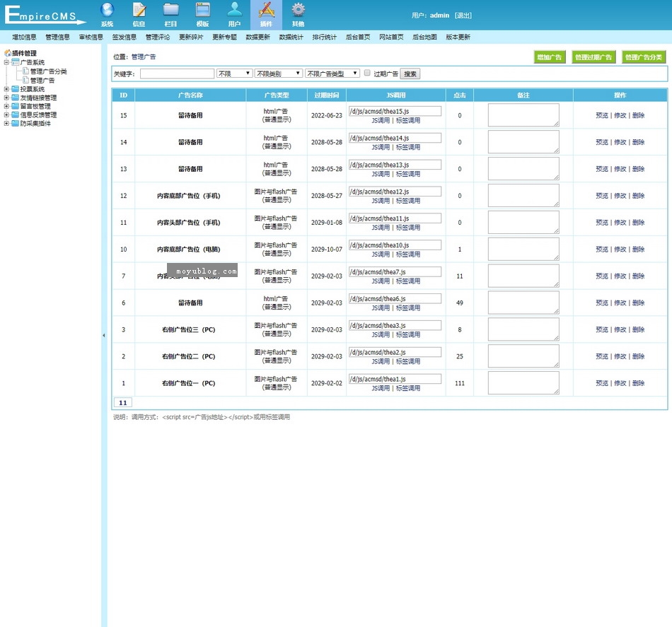Click the green 增加广告 button
Image resolution: width=672 pixels, height=627 pixels.
[550, 57]
